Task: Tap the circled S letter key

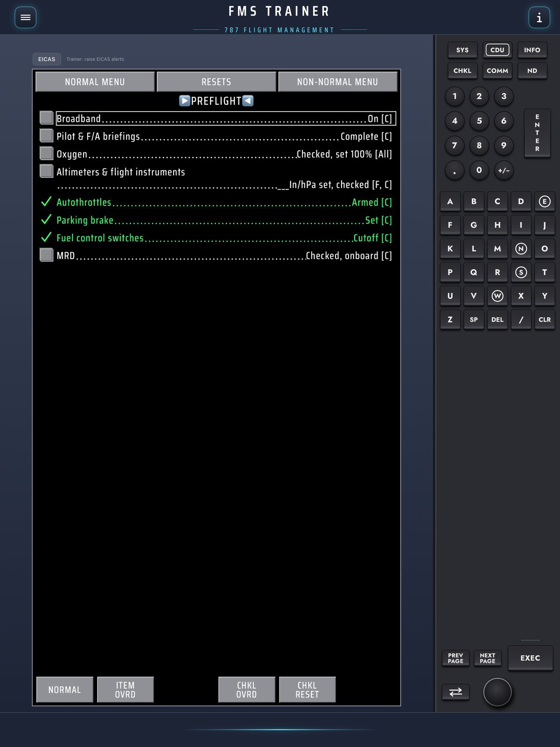Action: coord(521,272)
